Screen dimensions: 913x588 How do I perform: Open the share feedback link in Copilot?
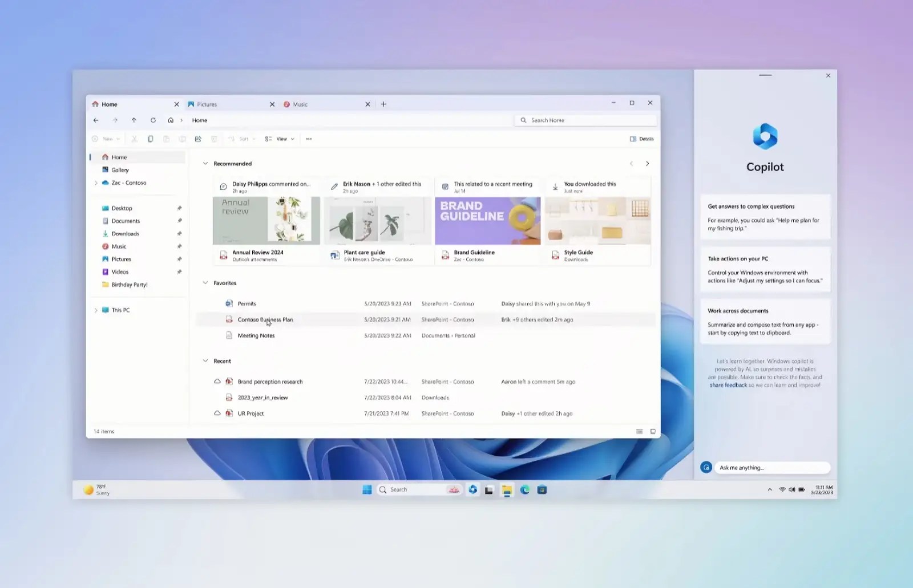click(728, 385)
